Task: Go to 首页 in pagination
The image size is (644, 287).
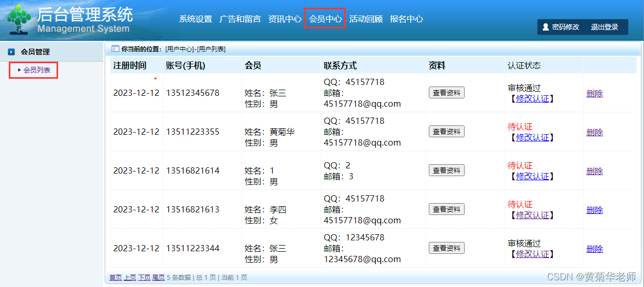Action: coord(116,278)
